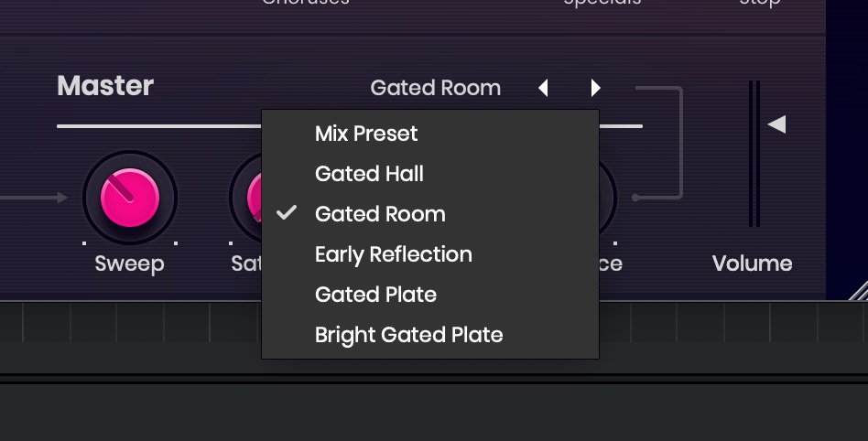Click the Master section heading
Image resolution: width=868 pixels, height=441 pixels.
(x=105, y=86)
